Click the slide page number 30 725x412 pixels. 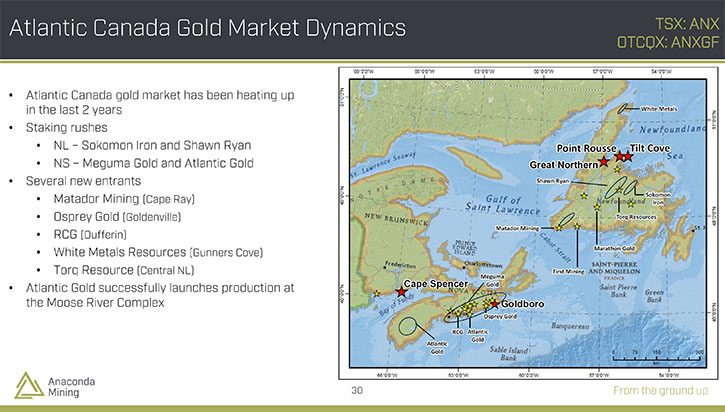coord(357,390)
